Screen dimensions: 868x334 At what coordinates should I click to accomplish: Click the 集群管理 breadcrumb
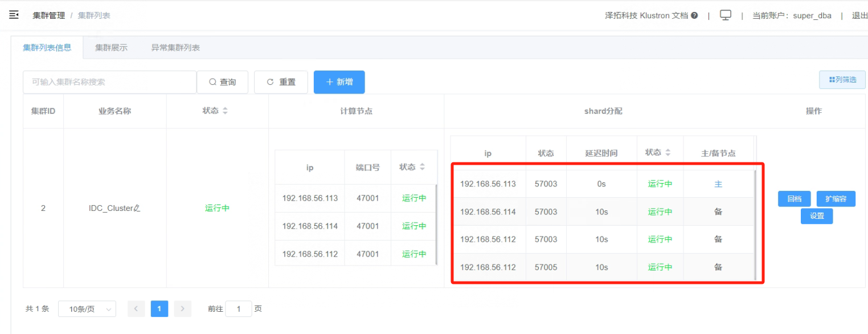(49, 15)
